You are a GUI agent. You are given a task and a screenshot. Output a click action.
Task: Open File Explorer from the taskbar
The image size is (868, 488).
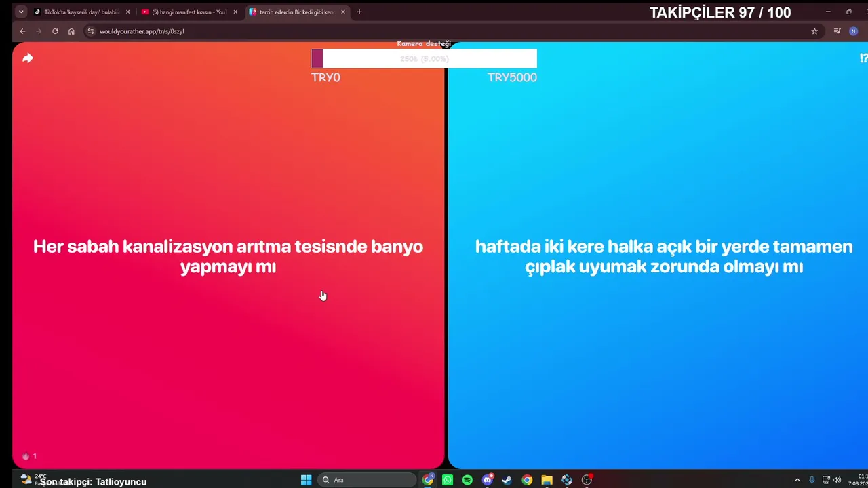pyautogui.click(x=547, y=480)
